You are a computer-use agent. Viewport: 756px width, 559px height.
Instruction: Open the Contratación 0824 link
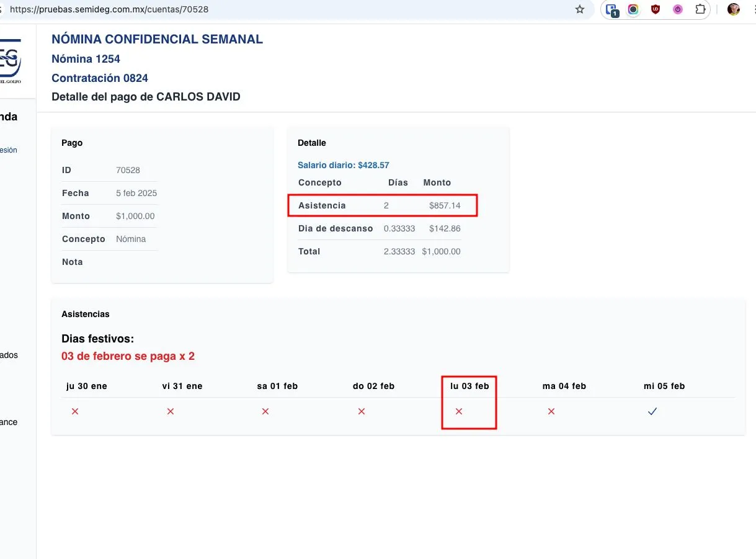[99, 78]
